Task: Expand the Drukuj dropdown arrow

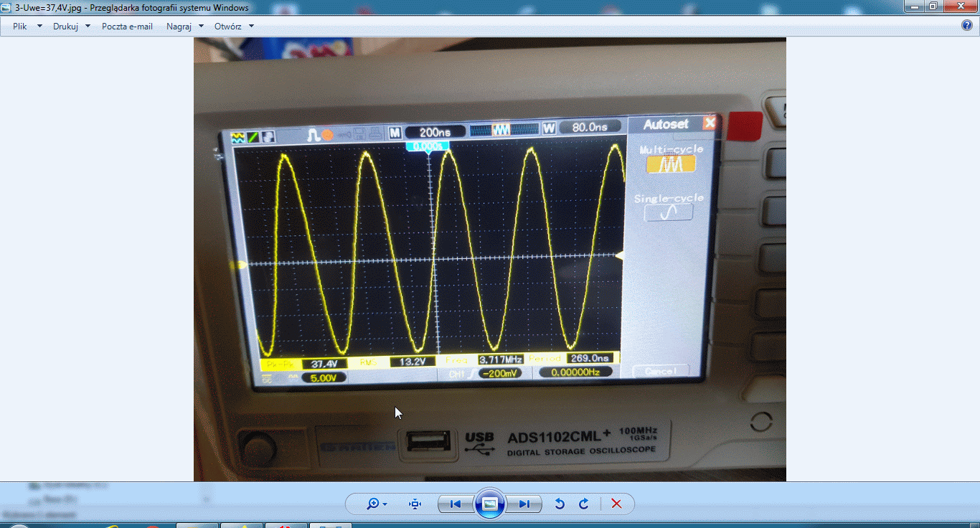Action: coord(88,27)
